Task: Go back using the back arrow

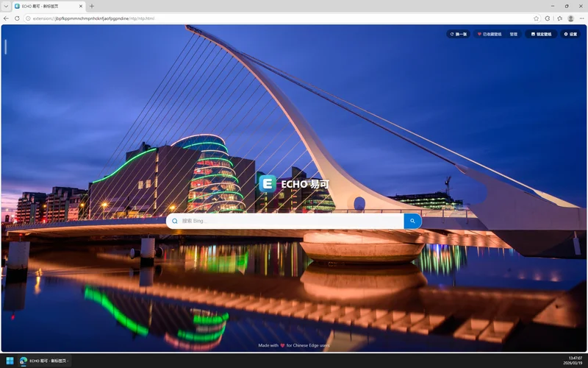Action: [x=7, y=18]
